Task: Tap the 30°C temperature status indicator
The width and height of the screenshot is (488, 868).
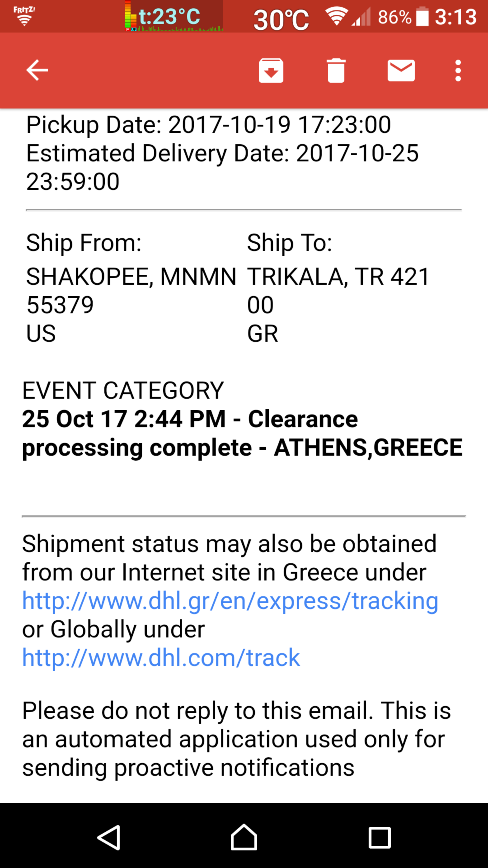Action: pos(281,19)
